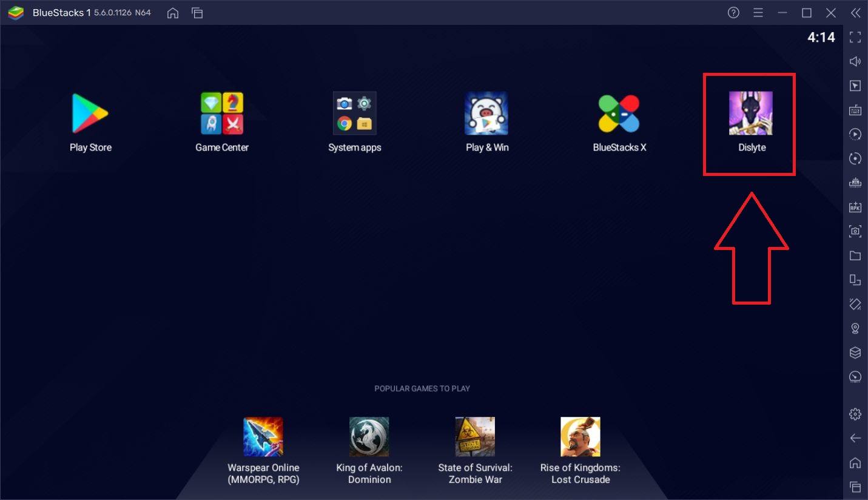Screen dimensions: 868x500
Task: Toggle the lock cursor sidebar icon
Action: [855, 86]
